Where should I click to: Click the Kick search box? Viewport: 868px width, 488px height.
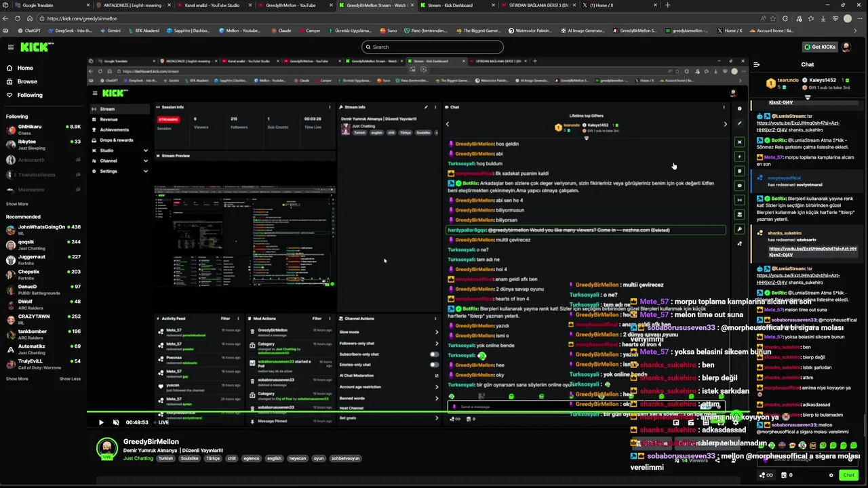[433, 47]
